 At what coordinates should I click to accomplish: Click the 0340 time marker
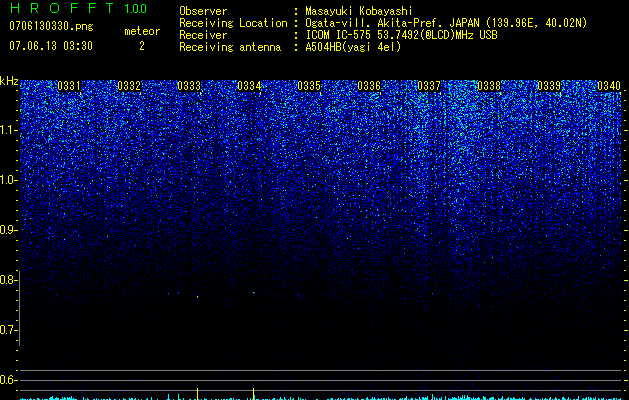tap(609, 86)
